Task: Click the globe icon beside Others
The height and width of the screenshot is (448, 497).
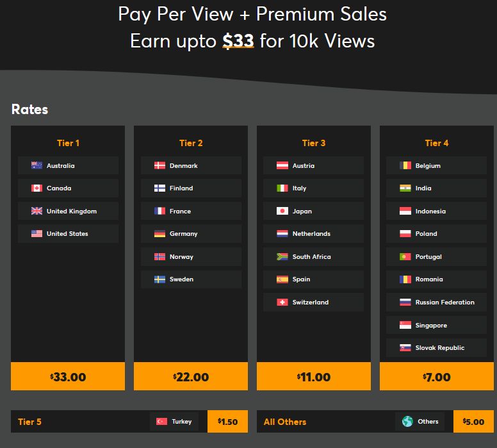Action: (x=407, y=422)
